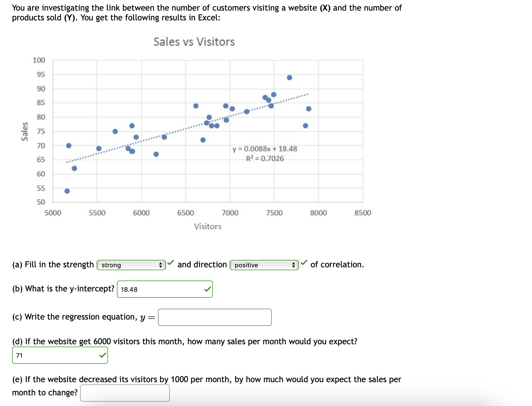The image size is (532, 406).
Task: Select the '71' answer field for part (d)
Action: [x=57, y=355]
